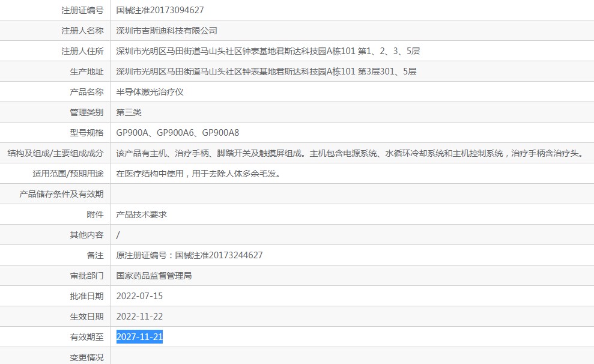Click the 变更情况 label

(86, 357)
